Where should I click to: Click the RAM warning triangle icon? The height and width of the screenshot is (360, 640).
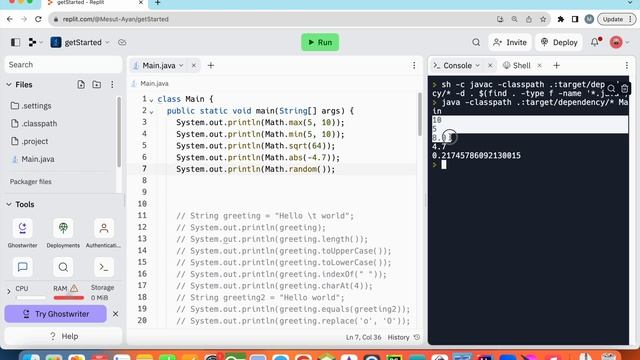74,288
